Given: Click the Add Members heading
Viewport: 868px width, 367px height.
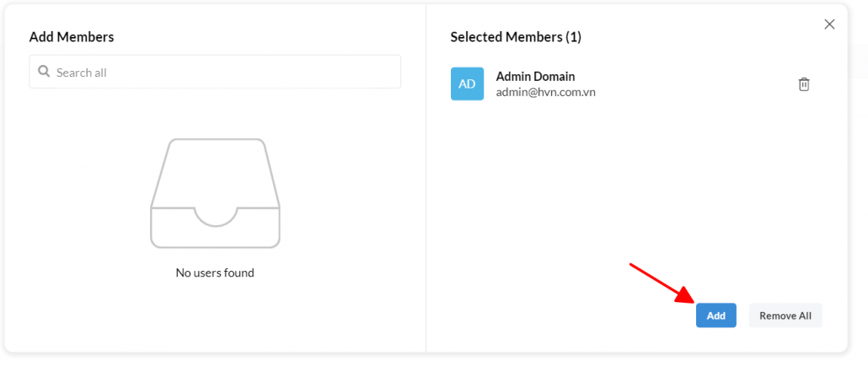Looking at the screenshot, I should pos(72,37).
